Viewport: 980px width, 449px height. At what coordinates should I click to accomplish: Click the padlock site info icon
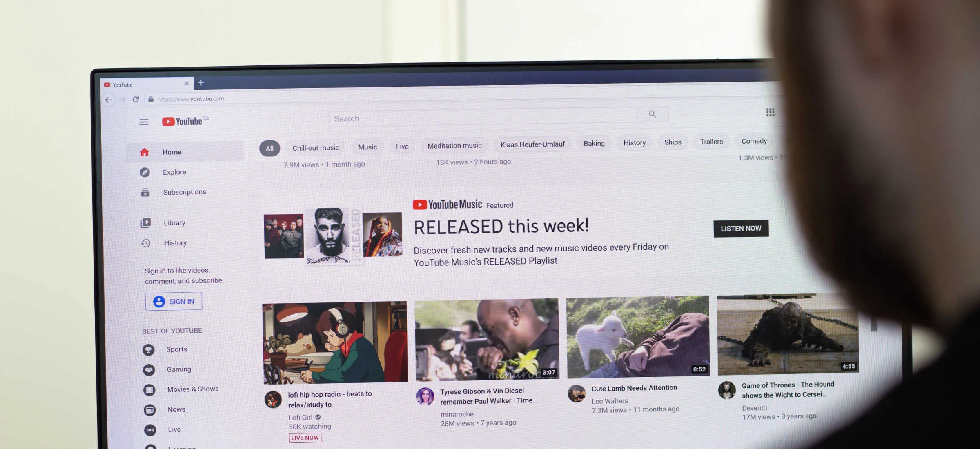pos(151,99)
